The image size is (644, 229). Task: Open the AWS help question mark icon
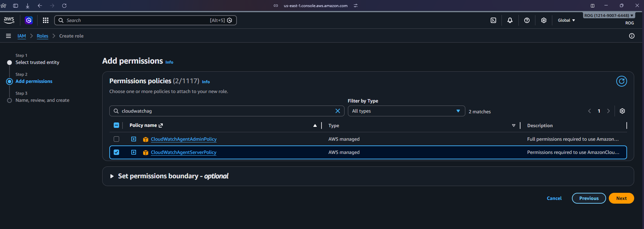[x=527, y=20]
